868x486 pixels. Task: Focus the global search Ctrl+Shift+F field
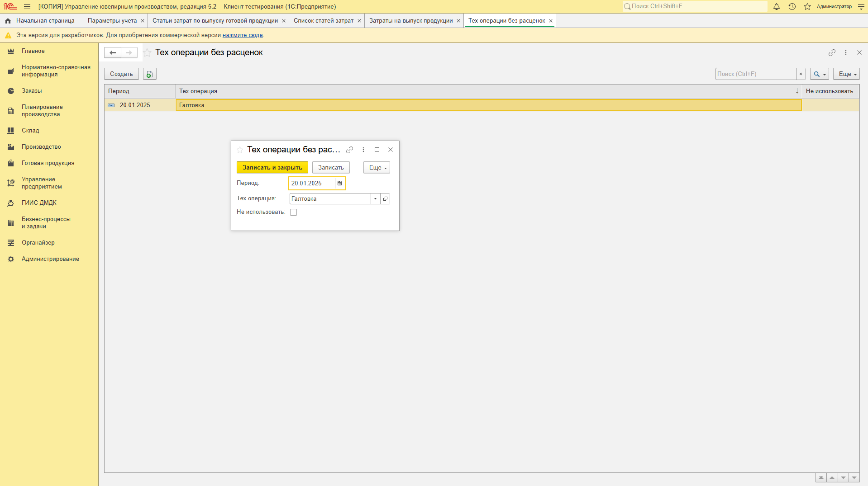695,6
